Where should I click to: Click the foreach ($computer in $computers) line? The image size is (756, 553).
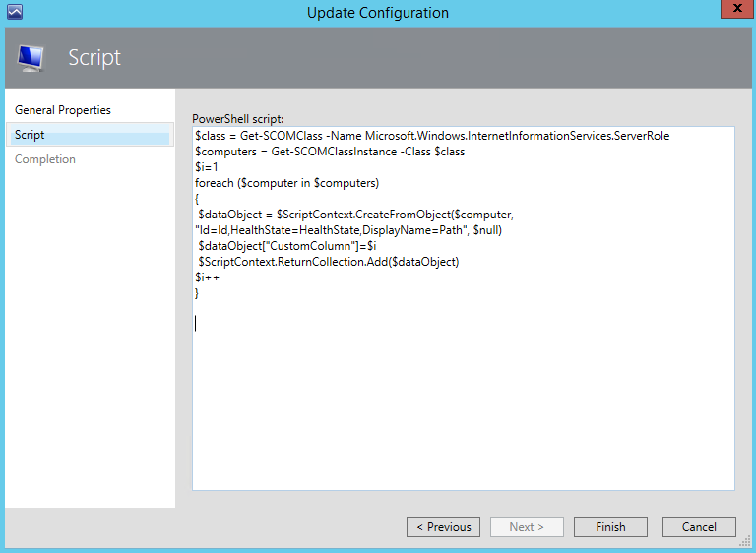tap(287, 183)
